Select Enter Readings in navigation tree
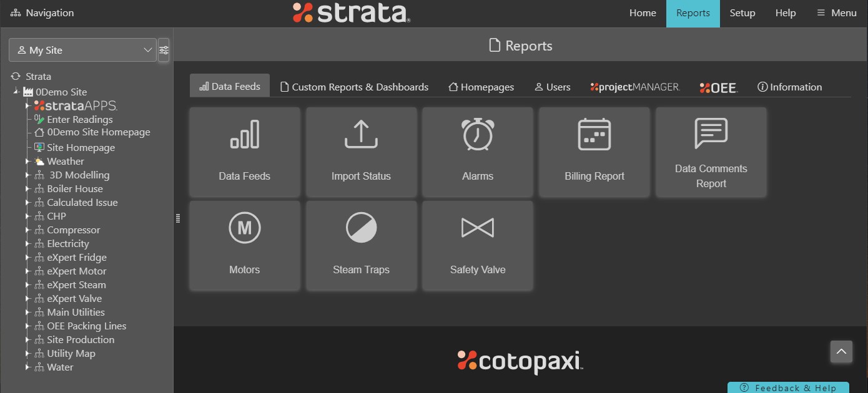 click(79, 120)
